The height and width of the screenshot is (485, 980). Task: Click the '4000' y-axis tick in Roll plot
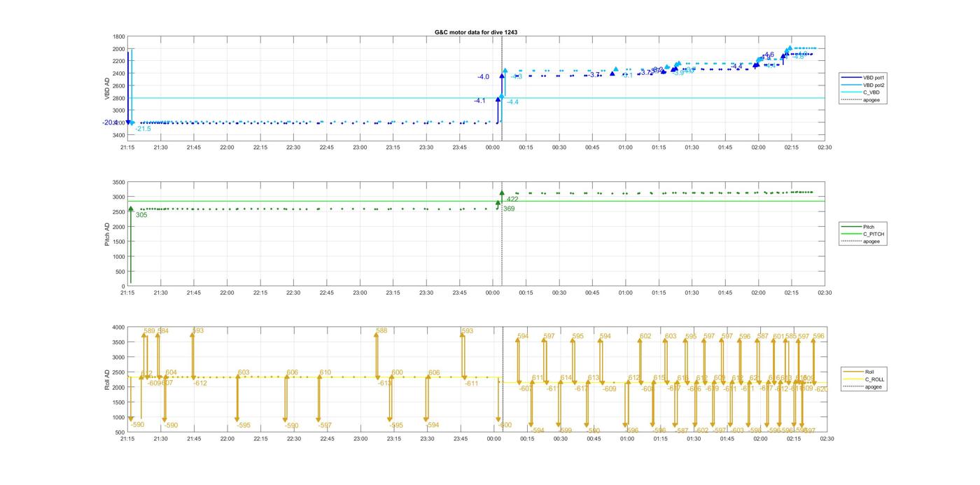point(119,328)
